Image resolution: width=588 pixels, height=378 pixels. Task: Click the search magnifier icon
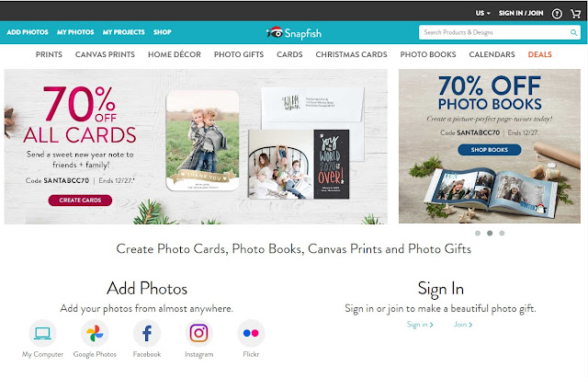pos(573,33)
